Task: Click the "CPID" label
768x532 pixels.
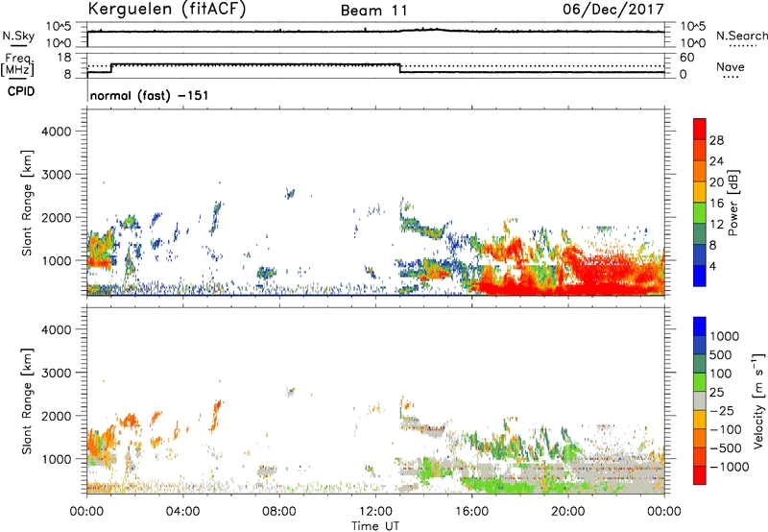Action: 21,91
